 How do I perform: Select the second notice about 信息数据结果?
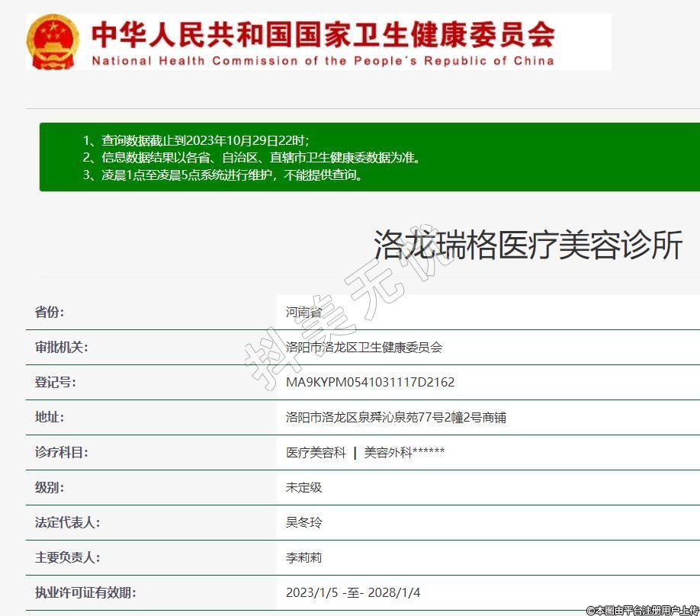pos(252,158)
